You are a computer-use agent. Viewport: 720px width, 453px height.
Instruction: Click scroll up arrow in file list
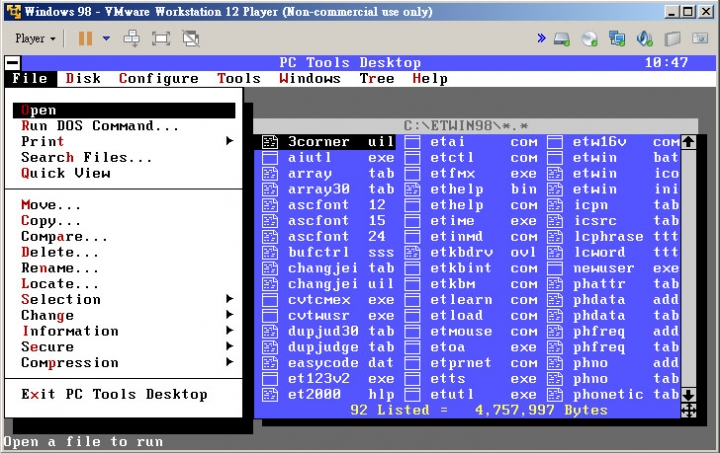[688, 142]
